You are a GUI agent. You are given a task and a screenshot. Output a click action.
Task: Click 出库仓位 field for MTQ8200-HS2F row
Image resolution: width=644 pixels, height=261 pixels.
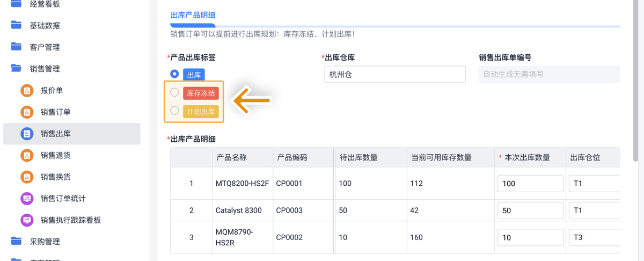click(x=595, y=183)
